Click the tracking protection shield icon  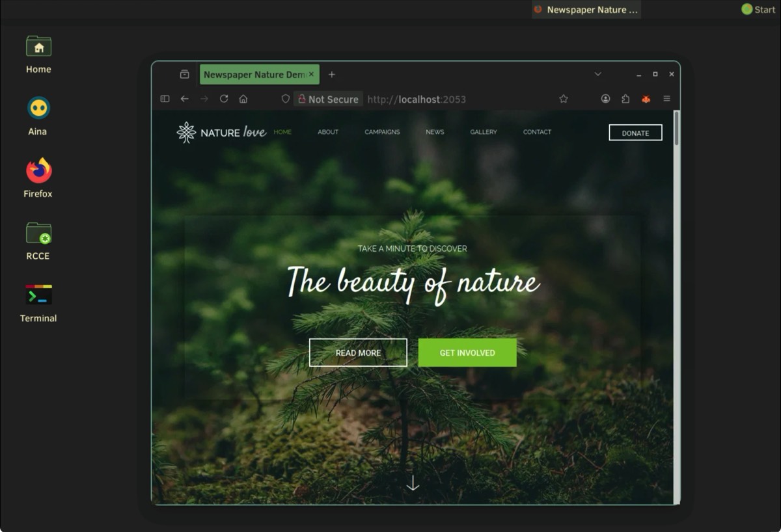pyautogui.click(x=285, y=99)
